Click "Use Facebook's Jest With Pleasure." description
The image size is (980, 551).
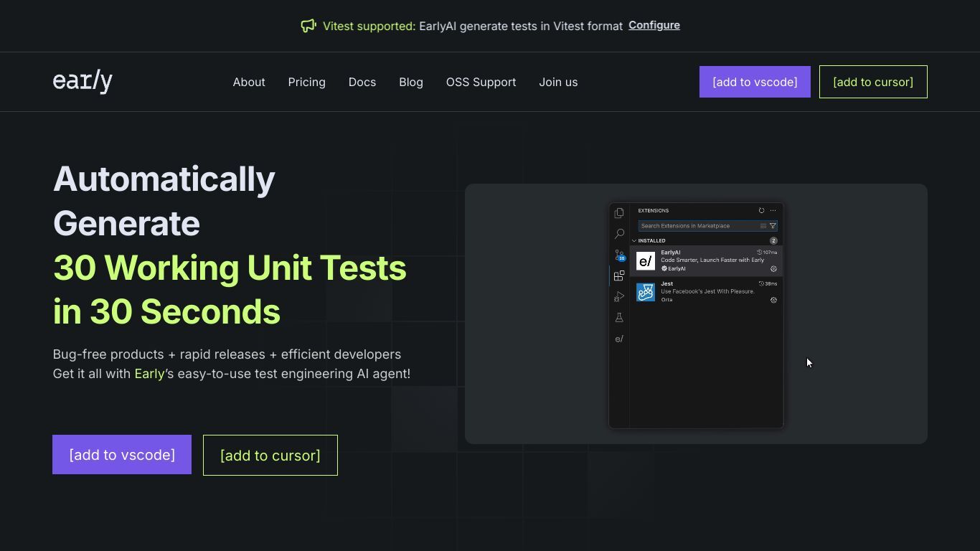click(x=707, y=292)
